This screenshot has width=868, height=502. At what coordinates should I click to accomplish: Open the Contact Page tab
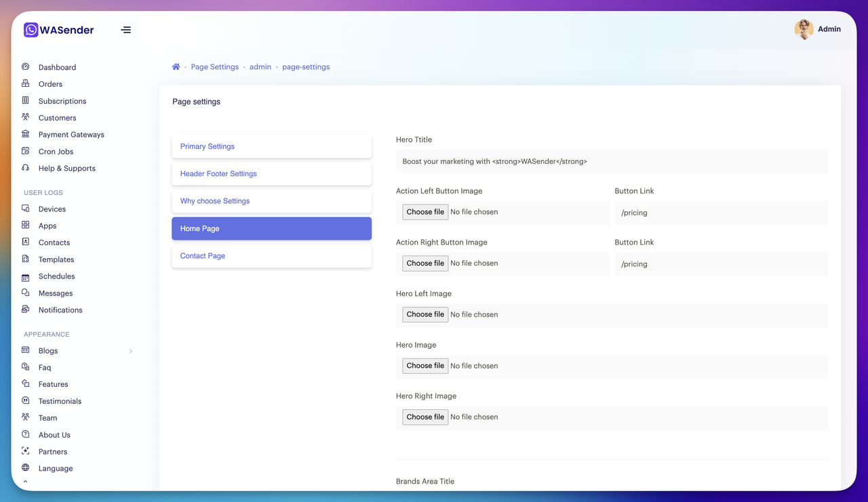click(x=272, y=256)
